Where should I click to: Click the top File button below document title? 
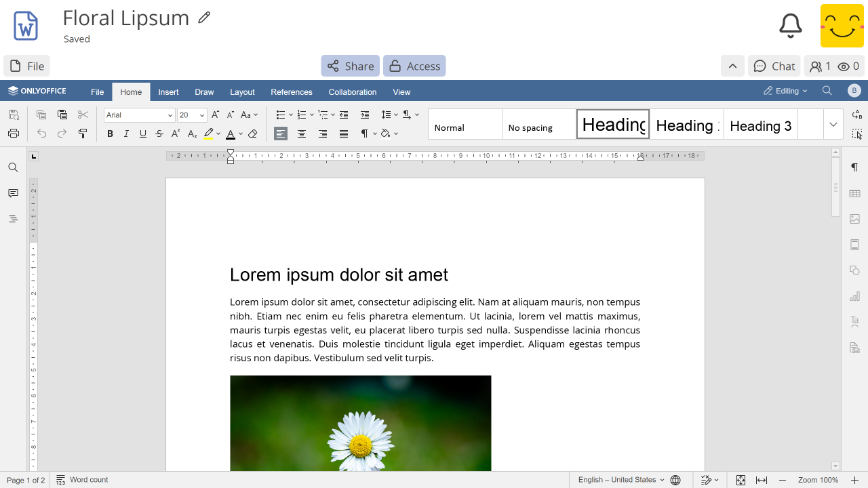26,66
